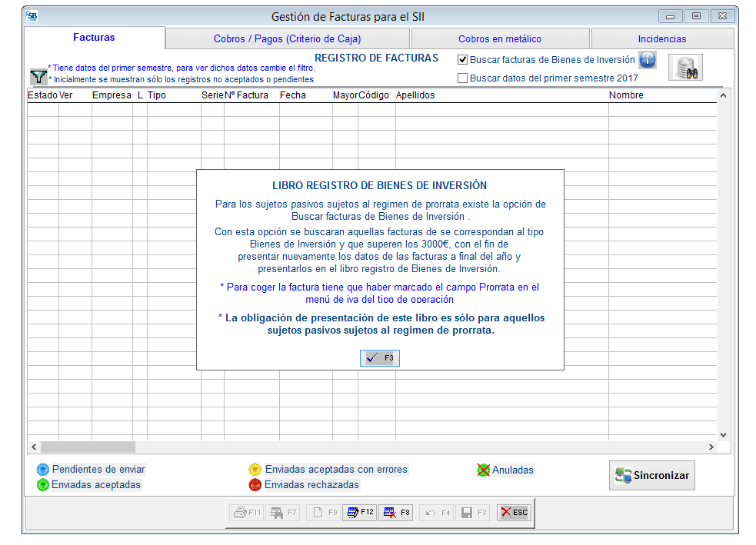Click the filter funnel icon
This screenshot has height=545, width=756.
[38, 76]
